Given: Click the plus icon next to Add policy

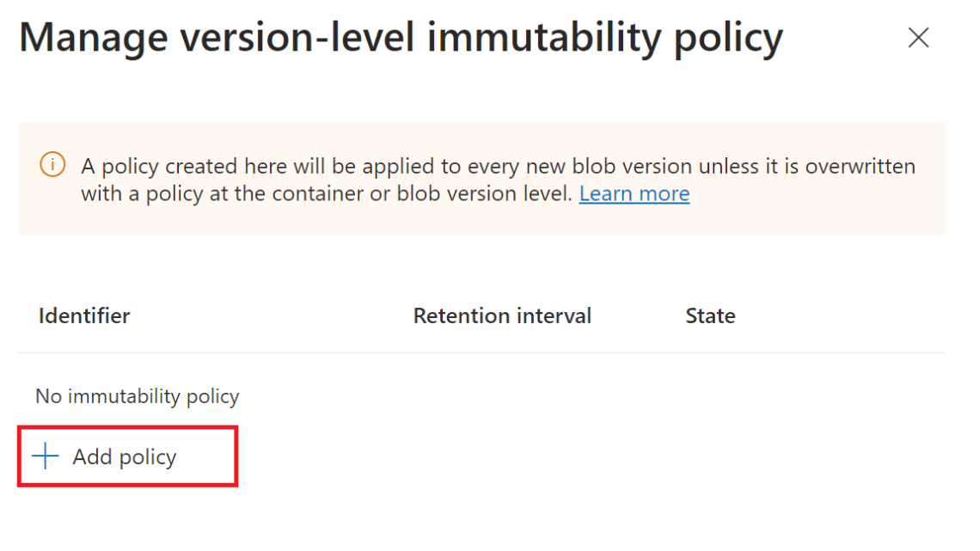Looking at the screenshot, I should (45, 456).
